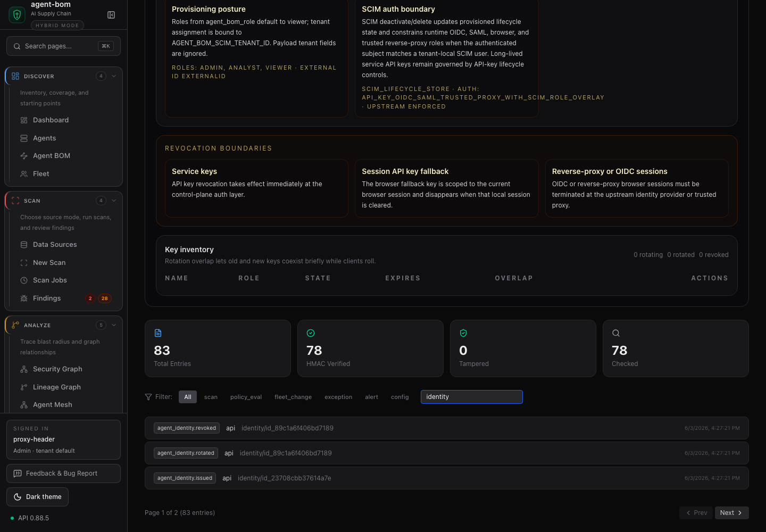This screenshot has width=766, height=532.
Task: Click the Discover section grid icon
Action: (15, 76)
